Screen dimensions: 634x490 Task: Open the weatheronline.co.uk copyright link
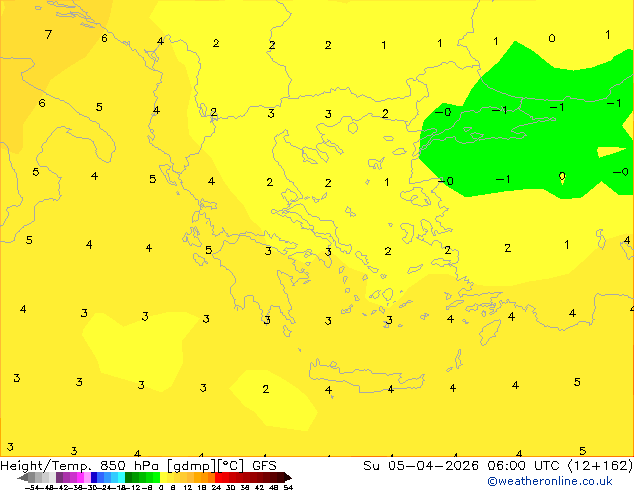click(549, 481)
